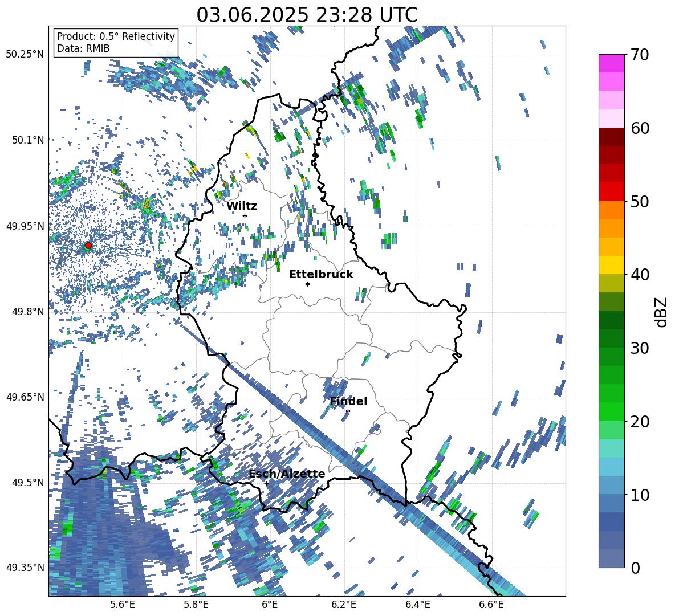Click the colorbar tick label 0
The height and width of the screenshot is (616, 675).
pyautogui.click(x=635, y=568)
